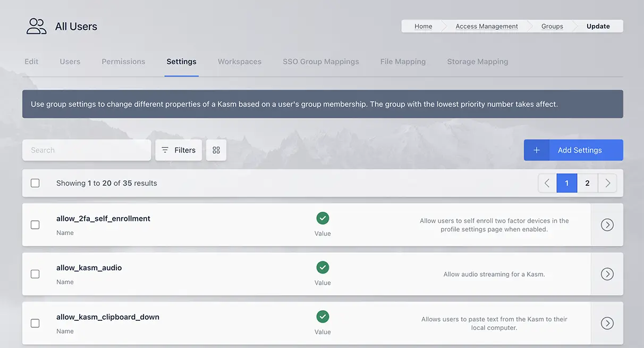This screenshot has height=348, width=644.
Task: Open the SSO Group Mappings tab
Action: pyautogui.click(x=321, y=61)
